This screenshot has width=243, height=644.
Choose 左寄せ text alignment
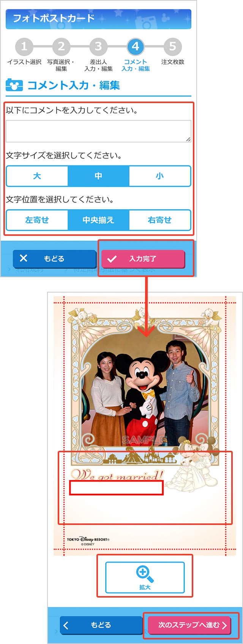point(37,220)
